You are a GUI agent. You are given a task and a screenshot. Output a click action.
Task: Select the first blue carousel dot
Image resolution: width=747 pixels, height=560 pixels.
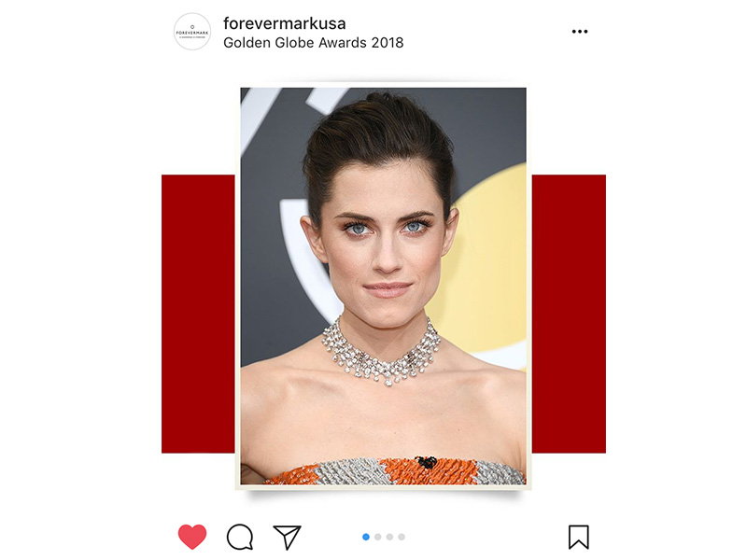(x=366, y=538)
